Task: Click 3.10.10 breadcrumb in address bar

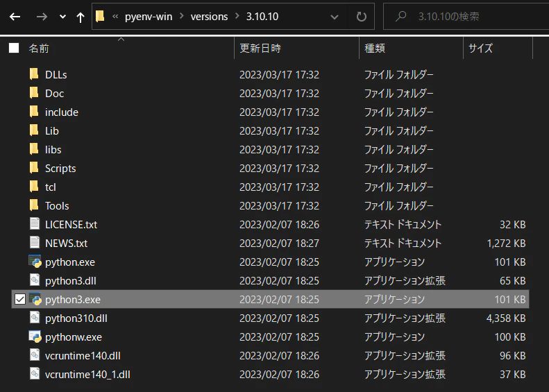Action: [262, 17]
